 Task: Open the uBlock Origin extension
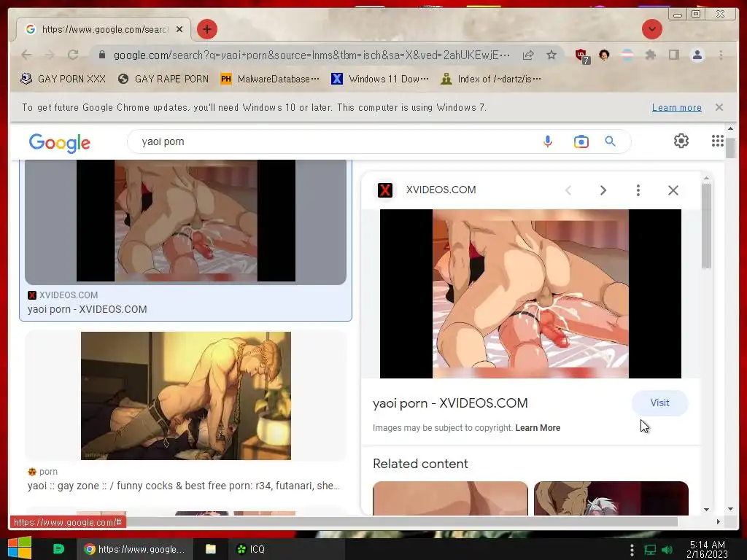point(581,55)
